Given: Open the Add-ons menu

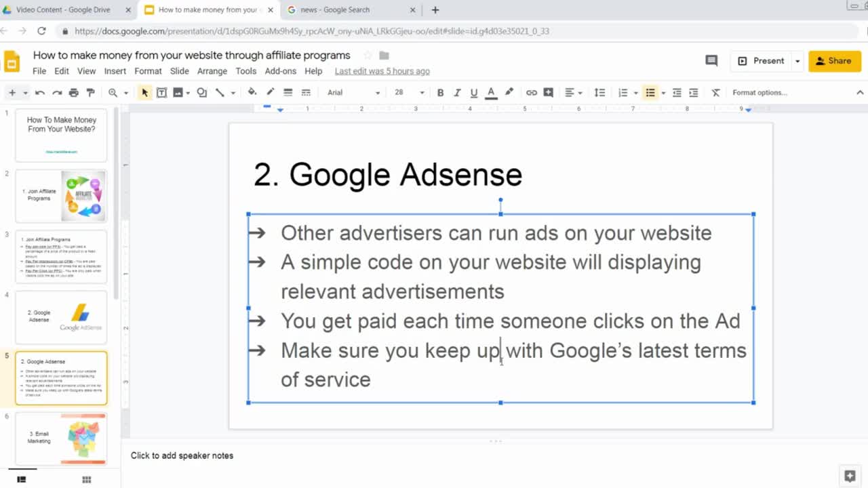Looking at the screenshot, I should [280, 71].
